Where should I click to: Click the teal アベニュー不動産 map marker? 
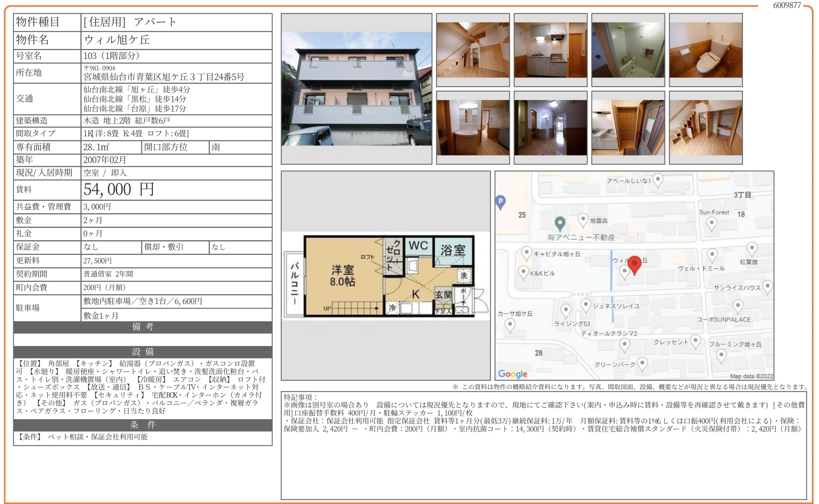[560, 223]
